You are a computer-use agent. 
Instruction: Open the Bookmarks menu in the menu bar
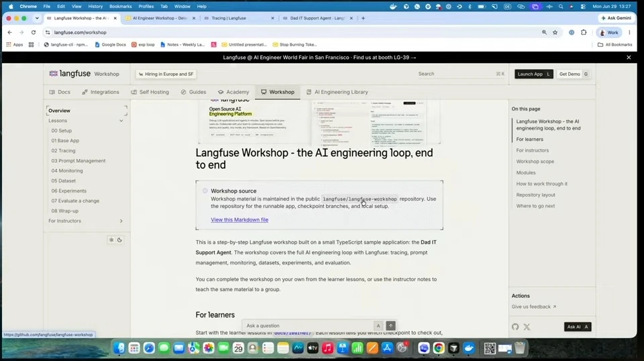click(x=120, y=7)
